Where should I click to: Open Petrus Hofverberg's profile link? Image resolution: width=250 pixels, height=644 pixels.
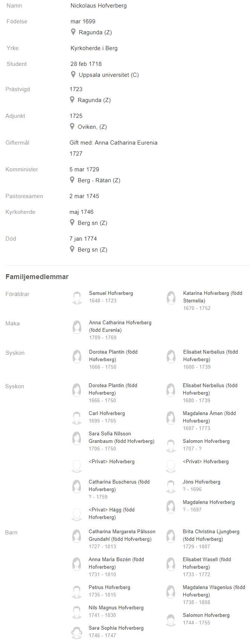(x=110, y=587)
